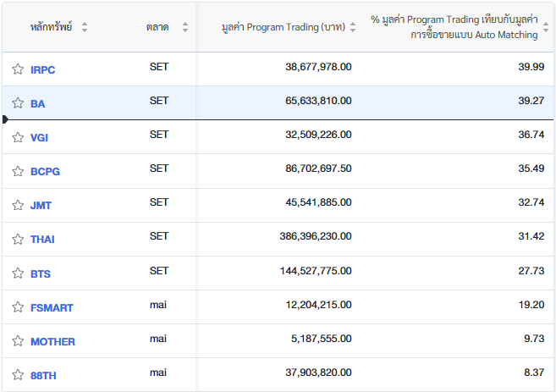Star the IRPC stock as favorite
556x392 pixels.
click(x=18, y=69)
